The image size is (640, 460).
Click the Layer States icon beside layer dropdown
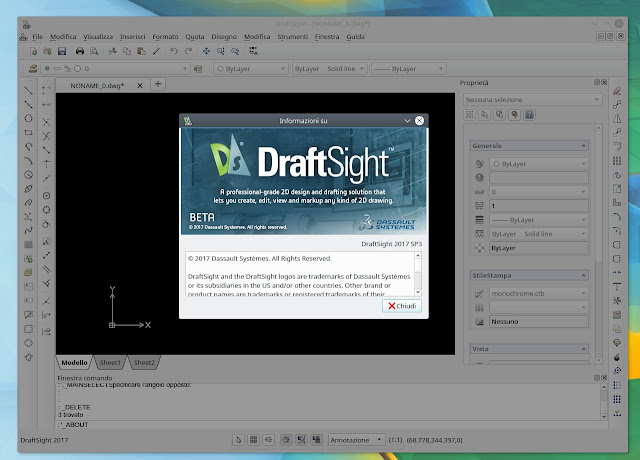(x=198, y=69)
